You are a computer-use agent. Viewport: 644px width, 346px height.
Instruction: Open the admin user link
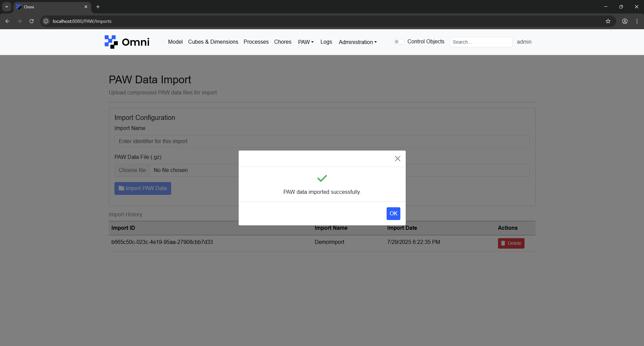pos(524,42)
